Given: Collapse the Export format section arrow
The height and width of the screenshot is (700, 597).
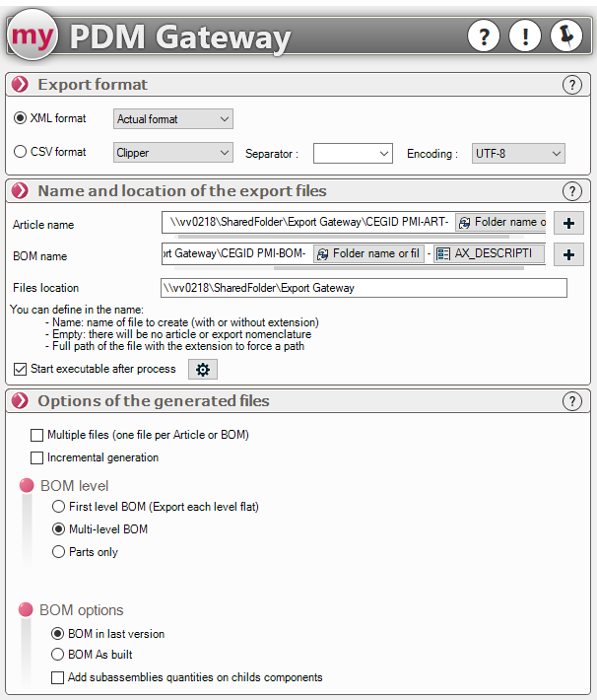Looking at the screenshot, I should pos(20,85).
